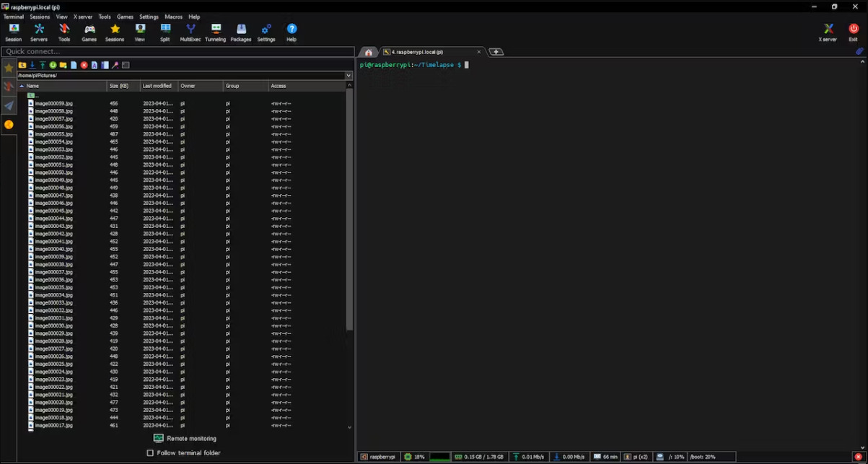The height and width of the screenshot is (464, 868).
Task: Open a new tab with the plus button
Action: pyautogui.click(x=496, y=52)
